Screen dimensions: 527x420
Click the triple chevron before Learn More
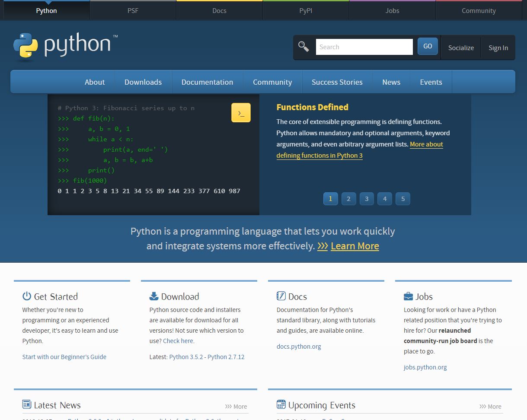click(x=323, y=246)
